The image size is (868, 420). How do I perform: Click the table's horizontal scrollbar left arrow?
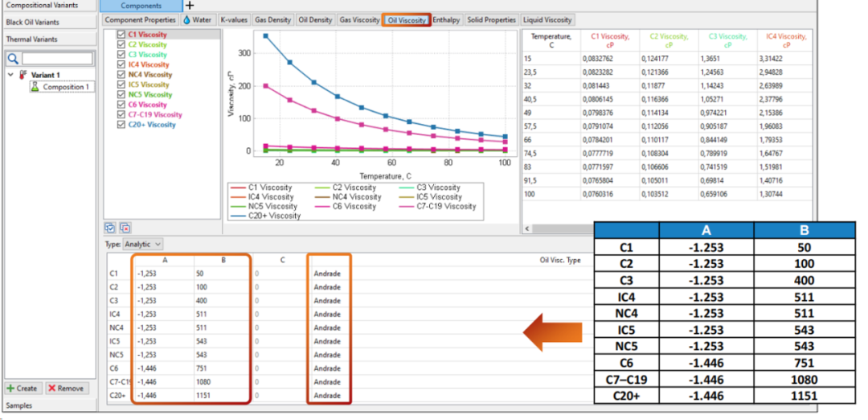(528, 229)
